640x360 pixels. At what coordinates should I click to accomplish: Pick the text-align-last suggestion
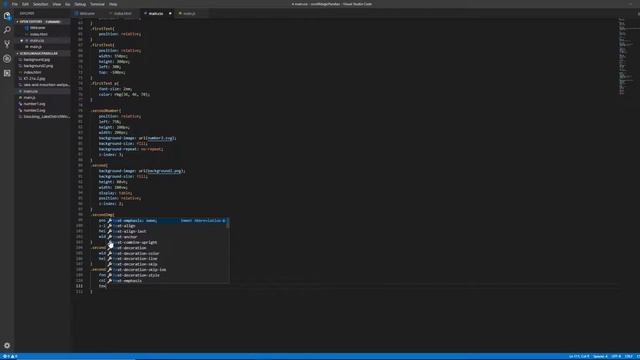(167, 231)
